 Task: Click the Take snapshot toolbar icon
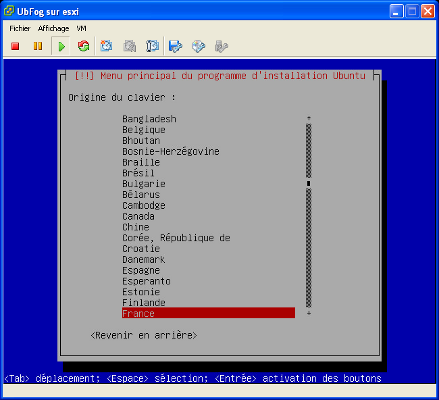point(106,46)
